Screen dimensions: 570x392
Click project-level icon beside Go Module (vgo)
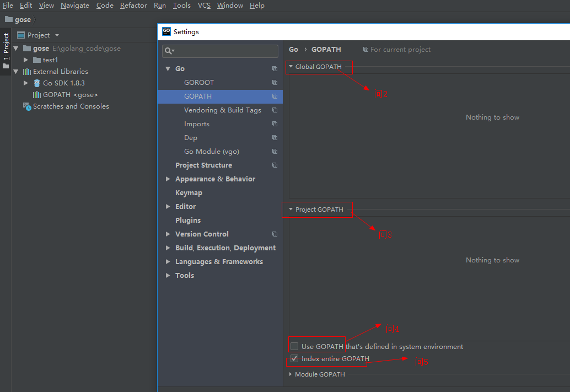coord(275,152)
